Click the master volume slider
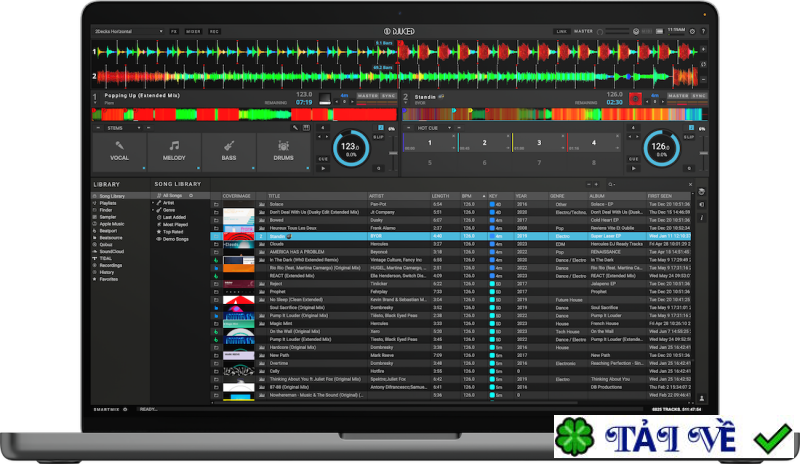Image resolution: width=800 pixels, height=464 pixels. (x=617, y=32)
